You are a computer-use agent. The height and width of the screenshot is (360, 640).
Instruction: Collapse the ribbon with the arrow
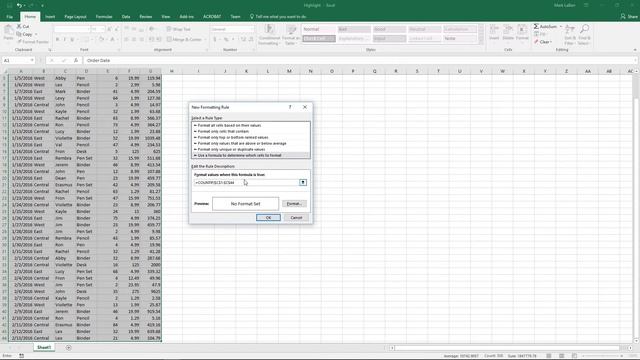coord(635,50)
